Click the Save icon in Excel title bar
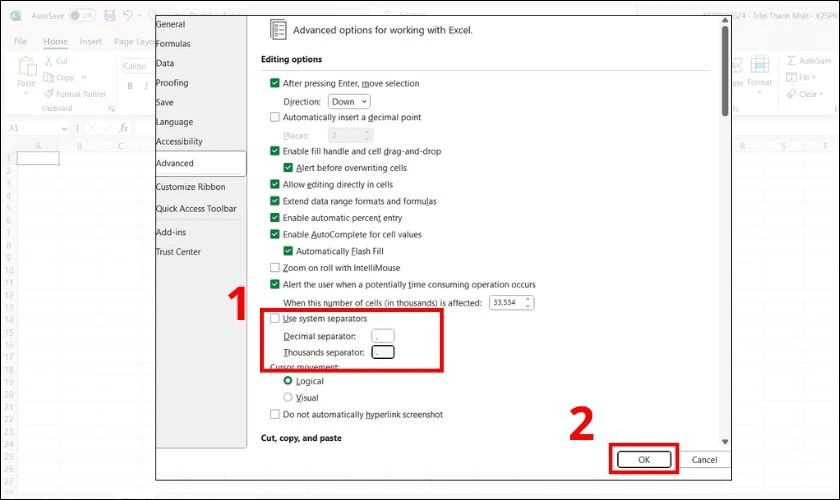Image resolution: width=840 pixels, height=500 pixels. click(x=110, y=16)
